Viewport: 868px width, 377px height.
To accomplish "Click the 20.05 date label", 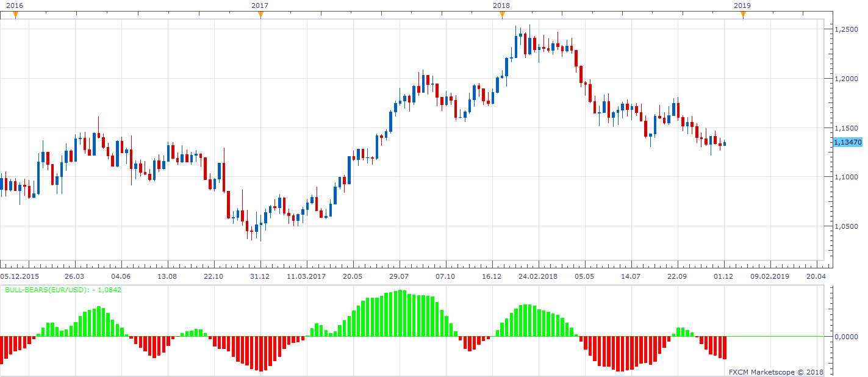I will pyautogui.click(x=353, y=276).
